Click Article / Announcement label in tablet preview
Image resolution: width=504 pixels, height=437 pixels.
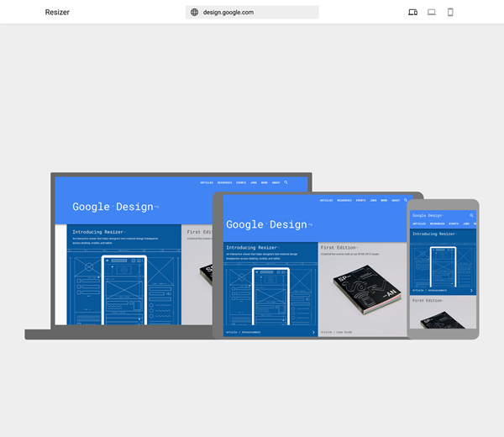[243, 332]
